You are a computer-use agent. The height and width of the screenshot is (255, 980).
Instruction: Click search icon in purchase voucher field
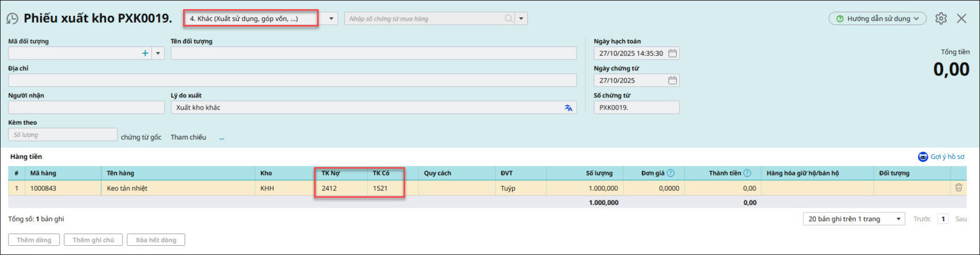[508, 18]
